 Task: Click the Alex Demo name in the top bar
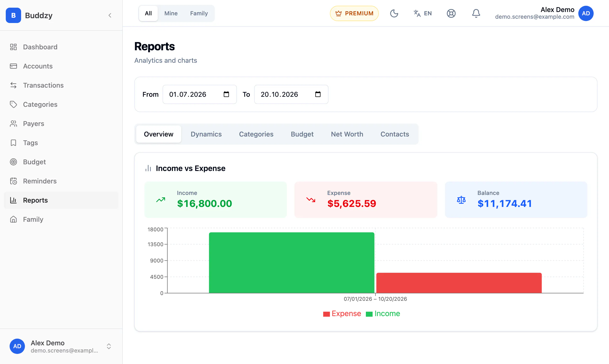pos(557,10)
